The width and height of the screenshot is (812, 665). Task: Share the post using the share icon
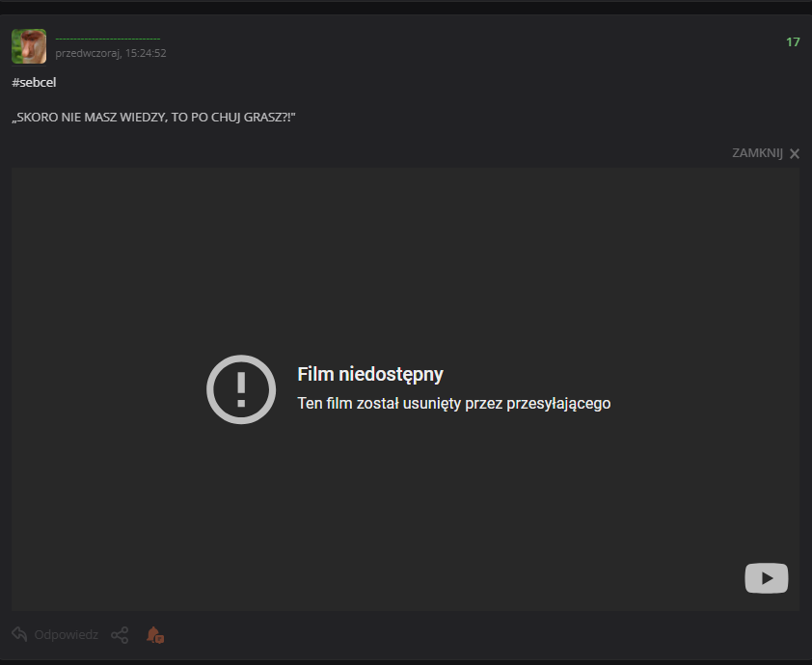pyautogui.click(x=120, y=635)
